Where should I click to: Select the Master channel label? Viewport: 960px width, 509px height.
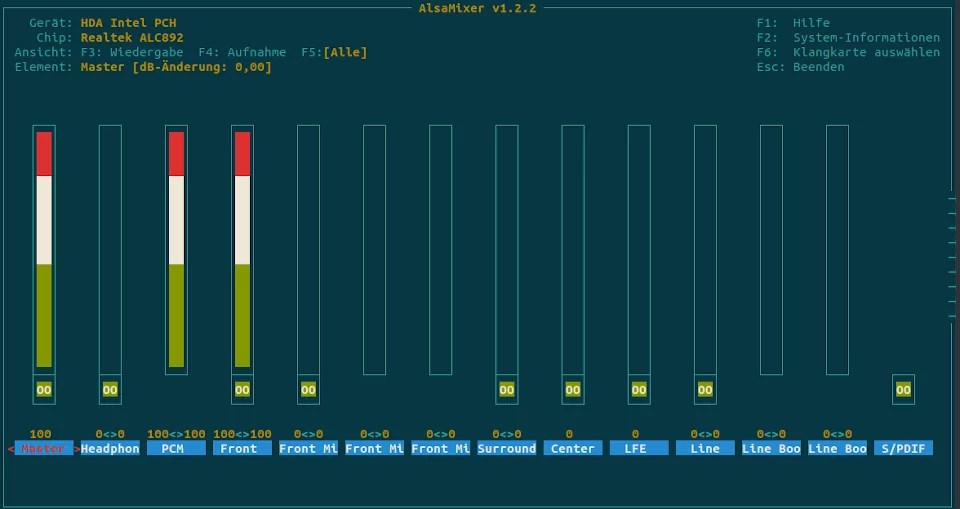point(44,448)
